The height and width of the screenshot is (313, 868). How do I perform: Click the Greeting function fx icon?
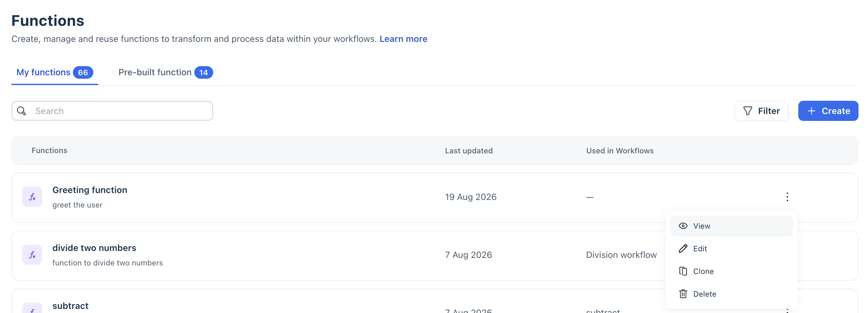(32, 197)
